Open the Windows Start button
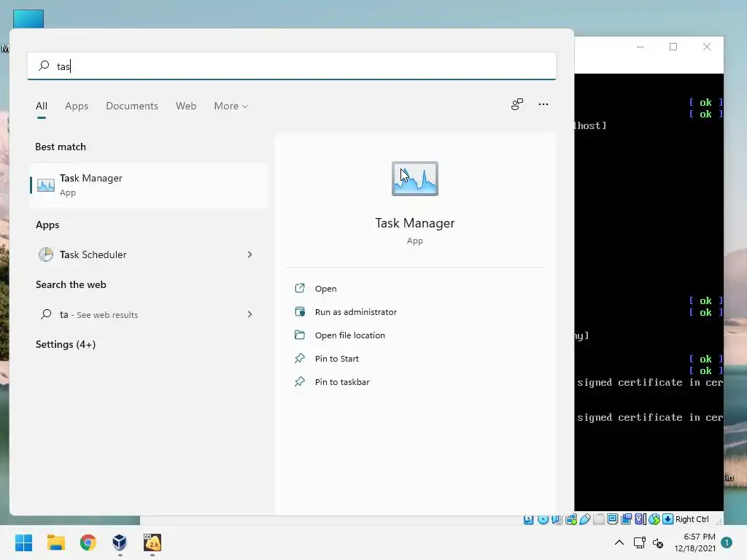This screenshot has height=560, width=747. coord(24,542)
